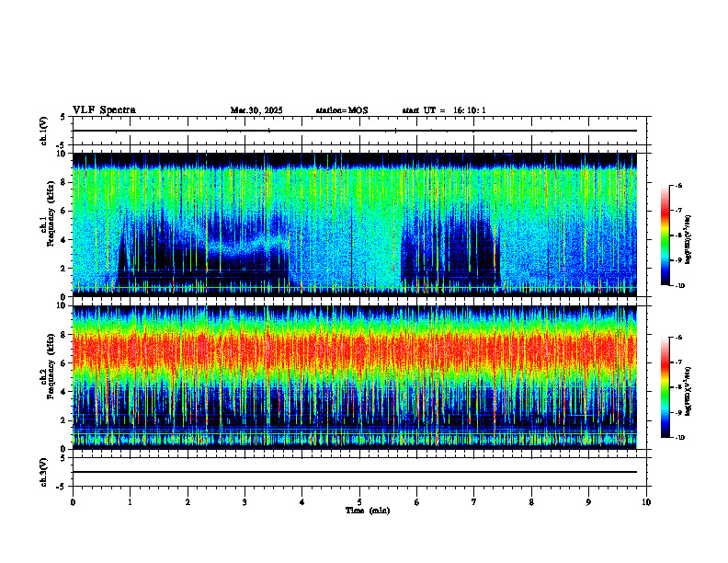This screenshot has width=728, height=563.
Task: Click the ch.1 spectrogram panel
Action: tap(354, 224)
